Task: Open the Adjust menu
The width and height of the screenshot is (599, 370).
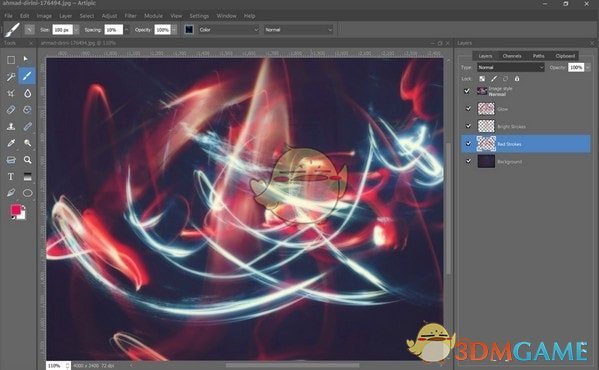Action: (x=109, y=16)
